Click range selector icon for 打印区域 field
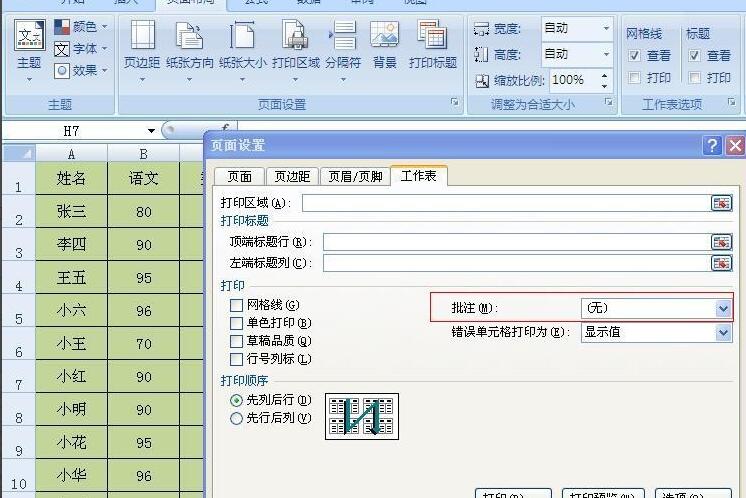Image resolution: width=746 pixels, height=498 pixels. (721, 203)
